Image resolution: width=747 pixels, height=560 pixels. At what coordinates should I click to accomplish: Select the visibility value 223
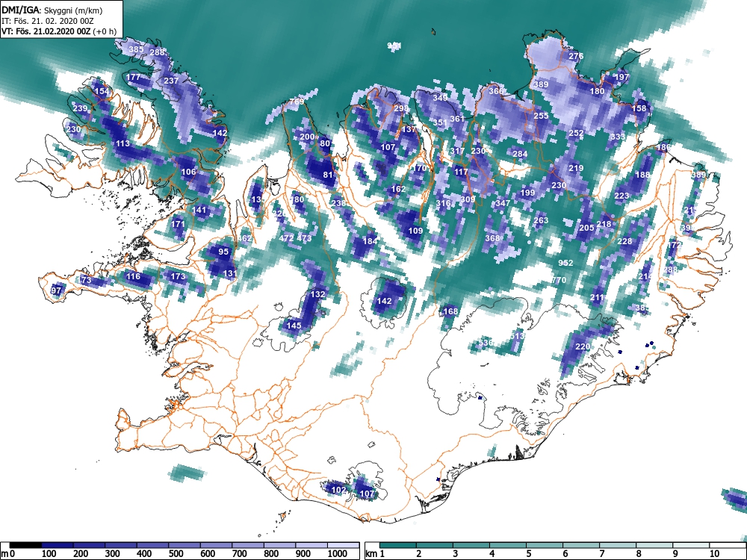point(622,195)
